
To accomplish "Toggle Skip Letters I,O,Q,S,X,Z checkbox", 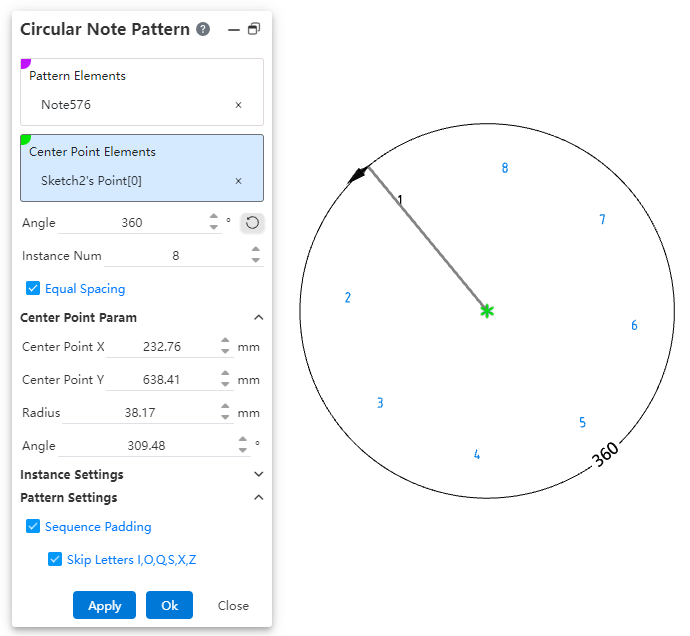I will pos(55,560).
